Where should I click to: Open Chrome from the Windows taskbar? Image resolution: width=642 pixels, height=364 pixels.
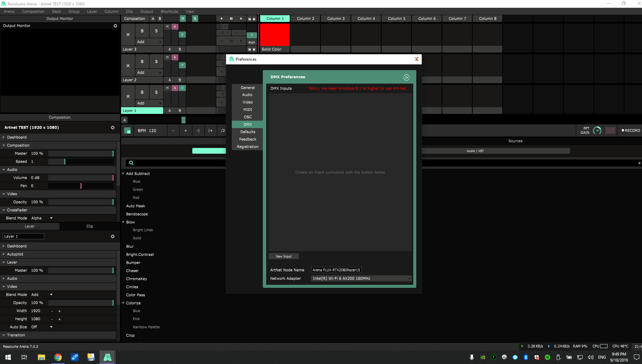pos(58,357)
